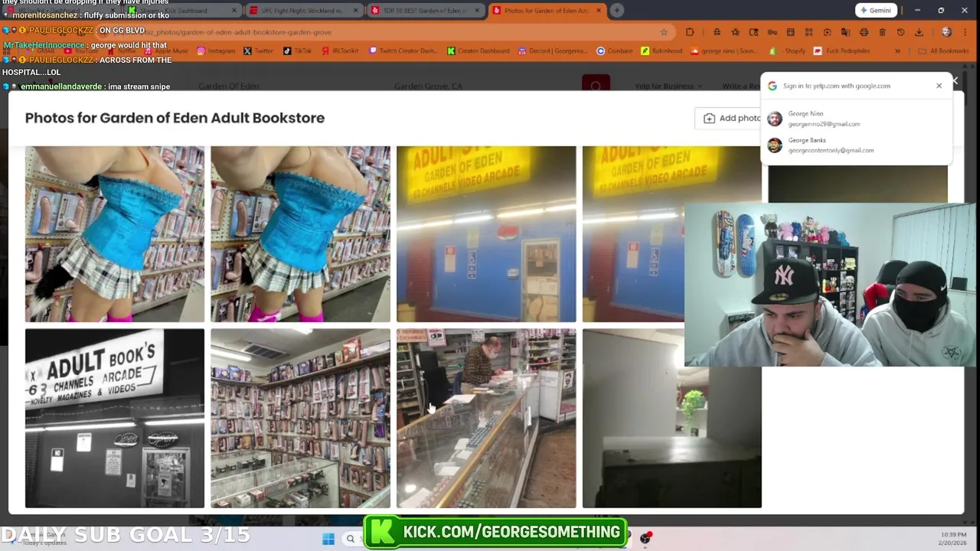Open the black-and-white Adult Book's sign photo
980x551 pixels.
click(x=115, y=419)
